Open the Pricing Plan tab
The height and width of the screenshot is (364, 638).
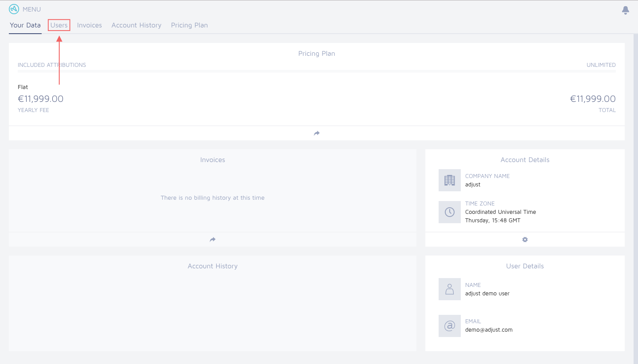189,25
